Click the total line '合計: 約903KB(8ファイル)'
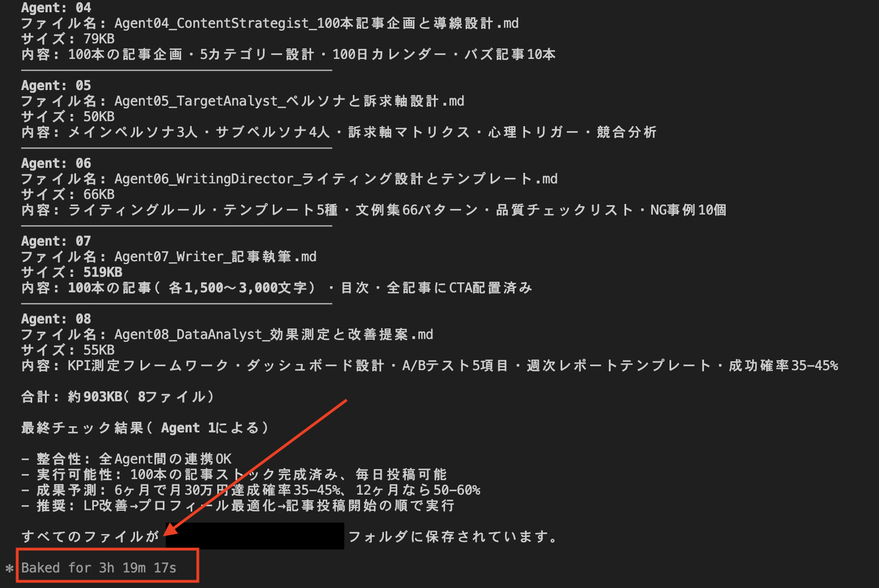This screenshot has width=879, height=588. (118, 397)
